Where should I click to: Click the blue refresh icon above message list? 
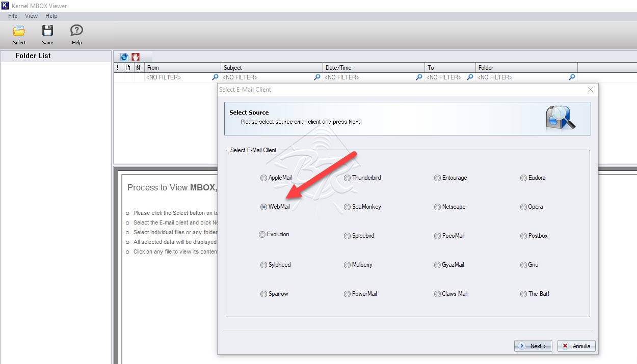[x=124, y=57]
